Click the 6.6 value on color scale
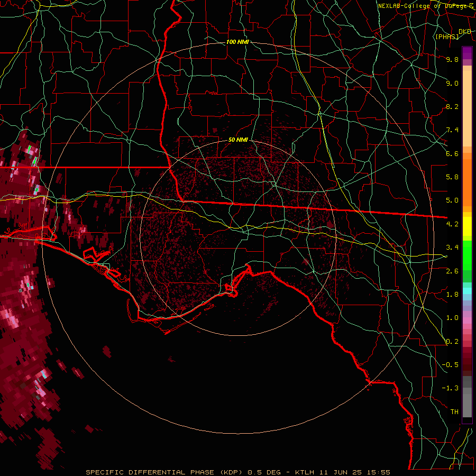Image resolution: width=476 pixels, height=476 pixels. 452,153
